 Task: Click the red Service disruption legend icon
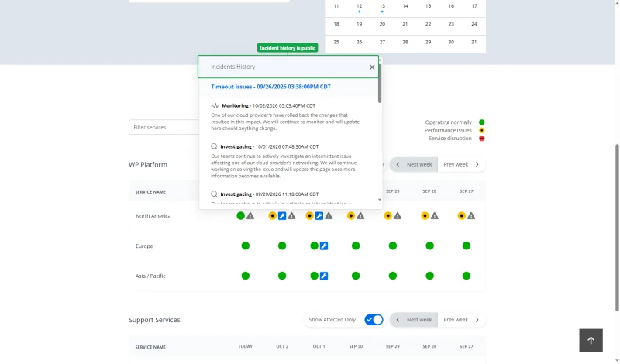click(x=481, y=139)
